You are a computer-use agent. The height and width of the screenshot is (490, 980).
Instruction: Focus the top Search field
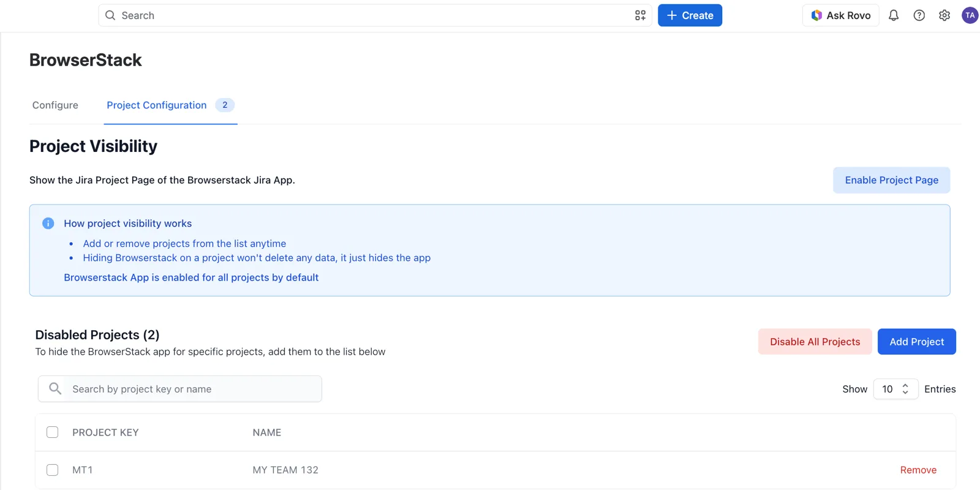[x=375, y=15]
